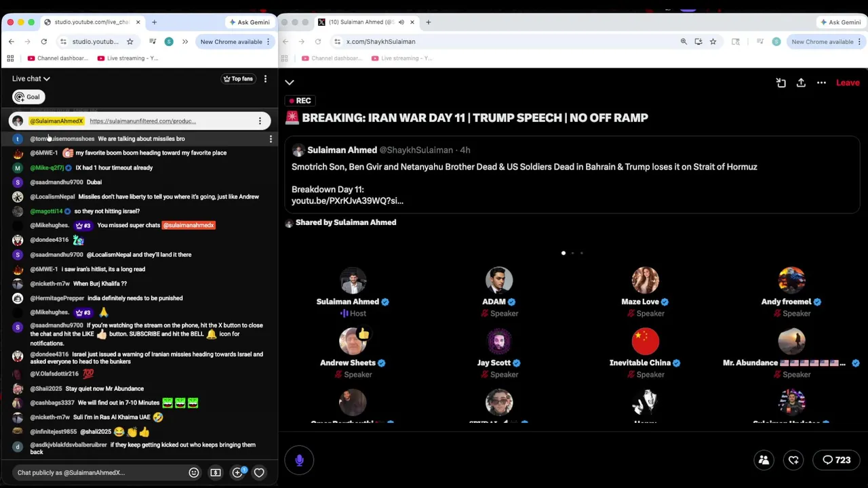Screen dimensions: 868x488
Task: Open Chrome menu in X window update pill
Action: coord(859,41)
